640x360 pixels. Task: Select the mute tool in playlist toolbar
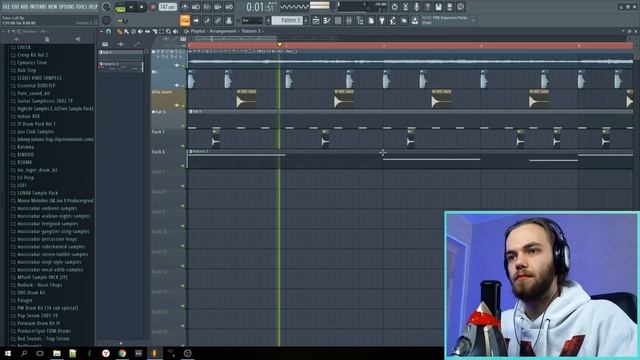pyautogui.click(x=140, y=31)
